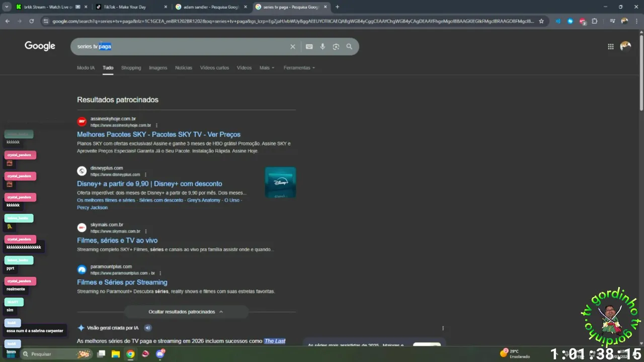Open the browser extensions puzzle icon
The height and width of the screenshot is (362, 644).
pyautogui.click(x=595, y=21)
